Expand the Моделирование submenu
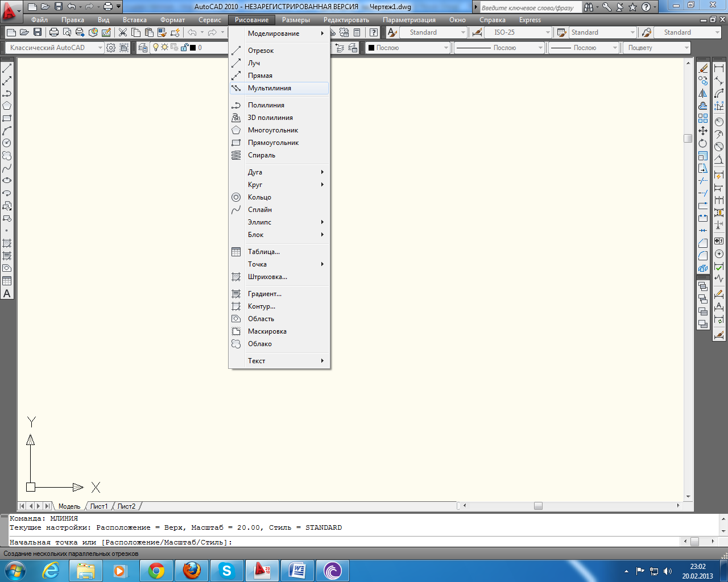The width and height of the screenshot is (728, 582). [x=279, y=34]
